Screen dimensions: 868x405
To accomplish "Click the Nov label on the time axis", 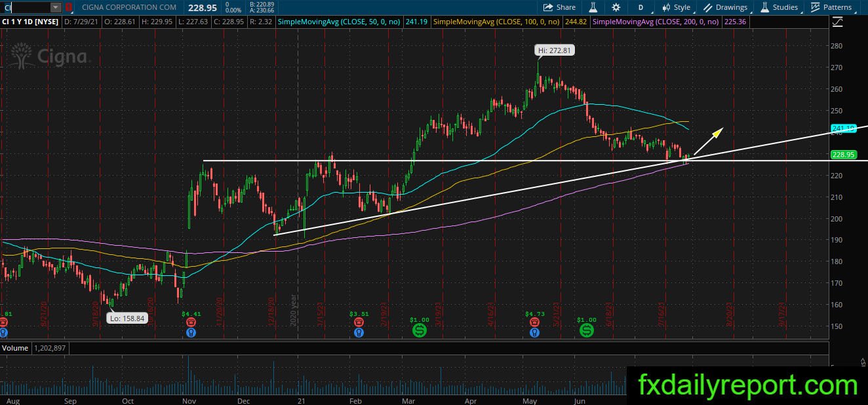I will [189, 400].
